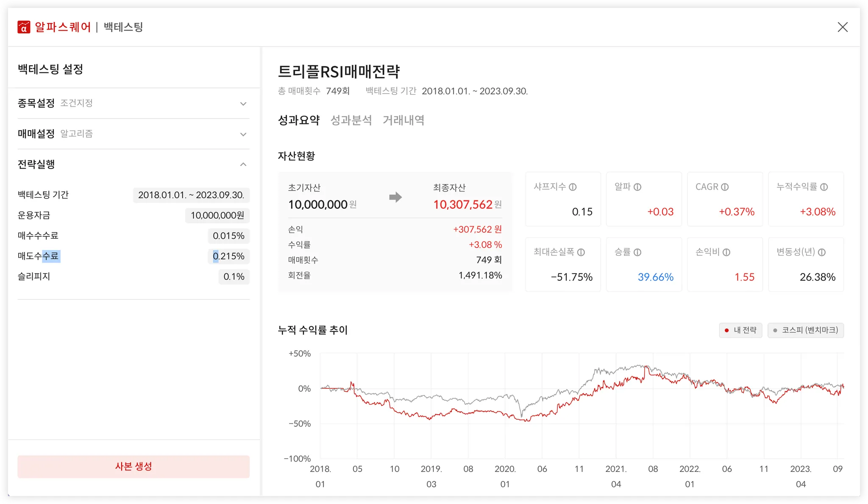
Task: Expand the 매매설정 section
Action: point(243,134)
